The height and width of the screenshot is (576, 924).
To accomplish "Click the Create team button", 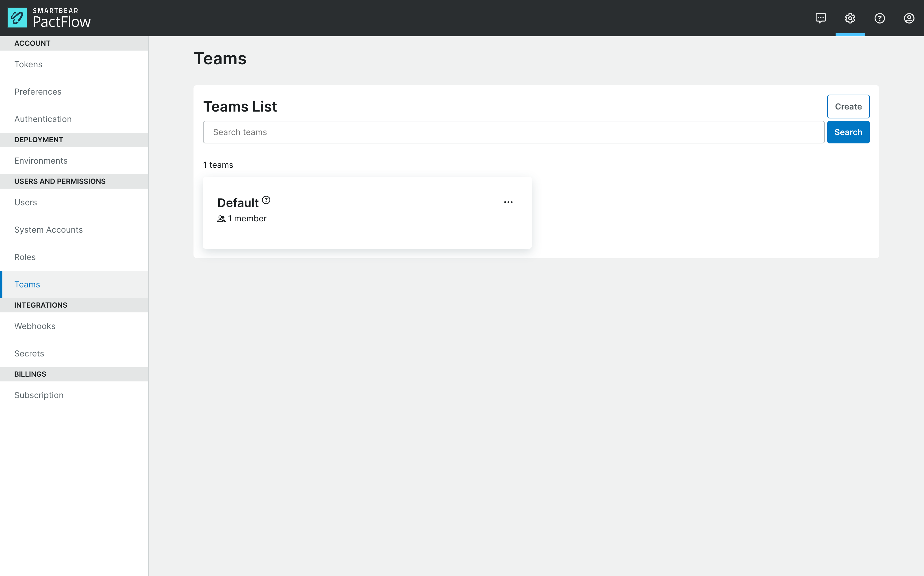I will [848, 106].
